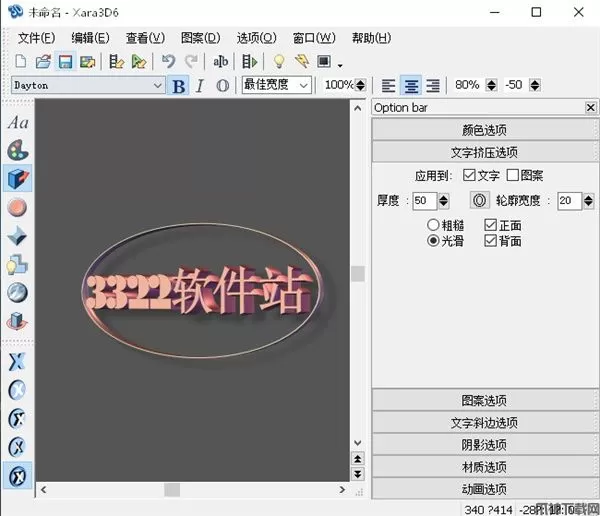The image size is (600, 516).
Task: Open the color palette tool
Action: coord(18,151)
